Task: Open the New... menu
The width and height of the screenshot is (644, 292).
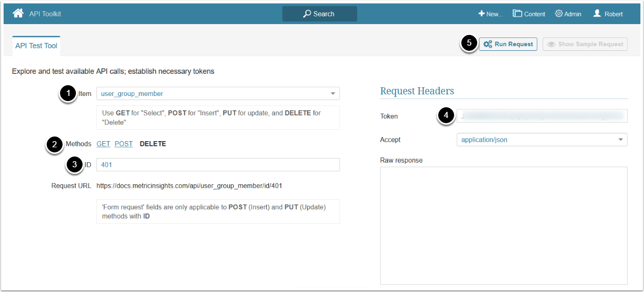Action: [x=491, y=14]
